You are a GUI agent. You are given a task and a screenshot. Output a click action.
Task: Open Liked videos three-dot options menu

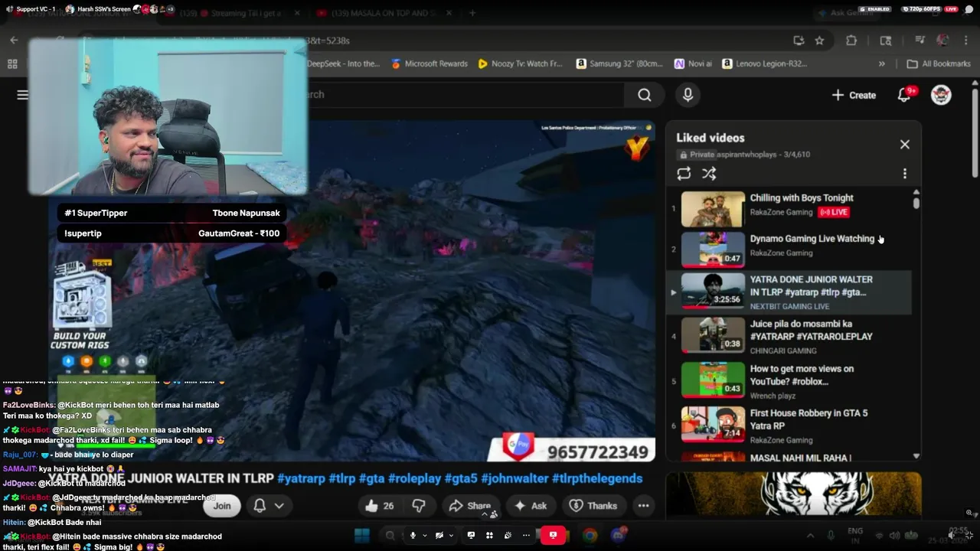pyautogui.click(x=904, y=174)
